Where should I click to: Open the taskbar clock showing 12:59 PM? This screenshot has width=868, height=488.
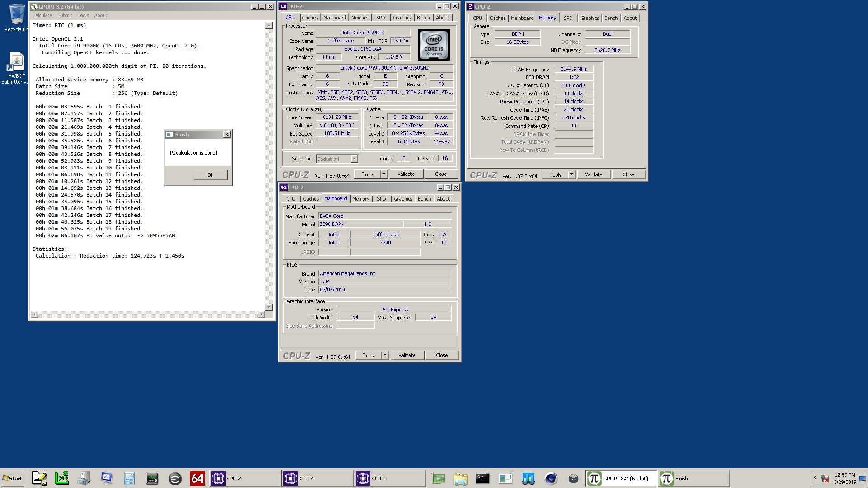coord(845,479)
